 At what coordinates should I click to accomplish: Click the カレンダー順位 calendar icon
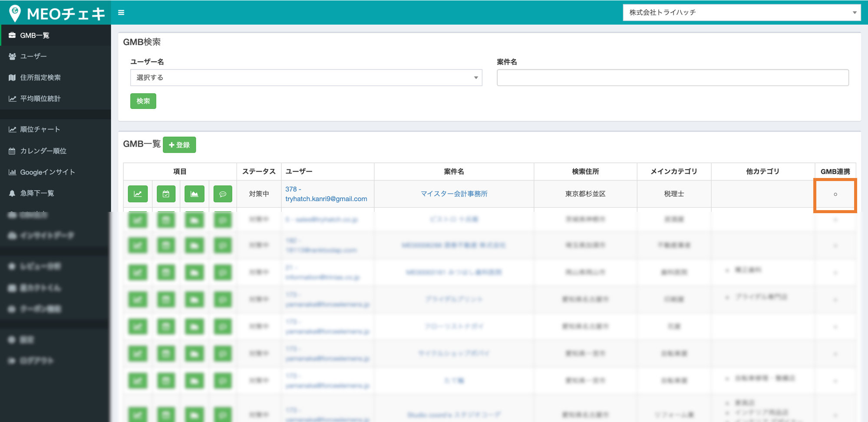coord(12,151)
